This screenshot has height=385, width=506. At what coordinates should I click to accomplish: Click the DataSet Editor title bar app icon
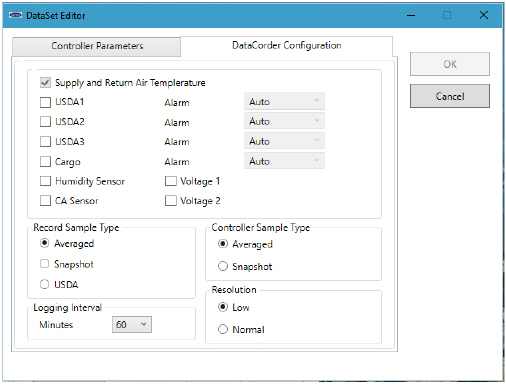tap(15, 15)
